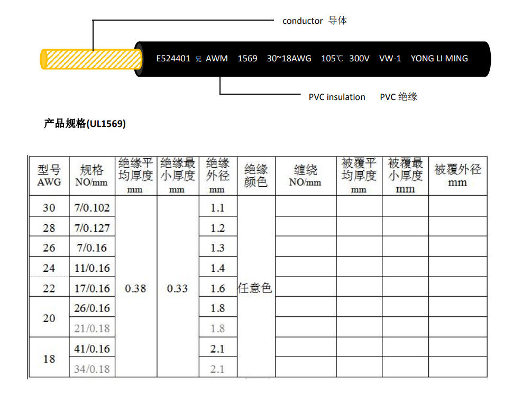Click the 缠绕 NO/mm column header
This screenshot has height=420, width=513.
pos(305,176)
